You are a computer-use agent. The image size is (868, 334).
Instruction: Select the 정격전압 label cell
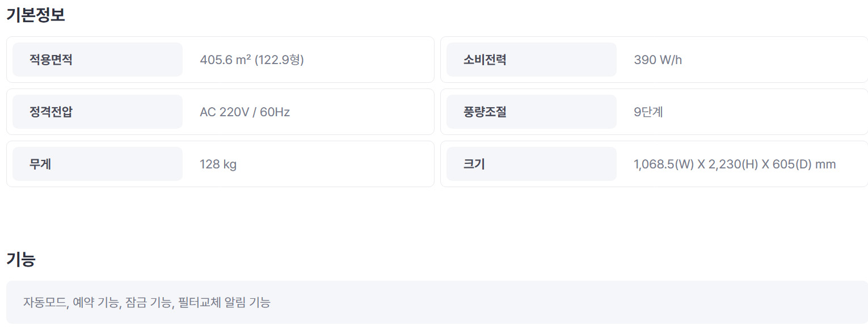[98, 112]
